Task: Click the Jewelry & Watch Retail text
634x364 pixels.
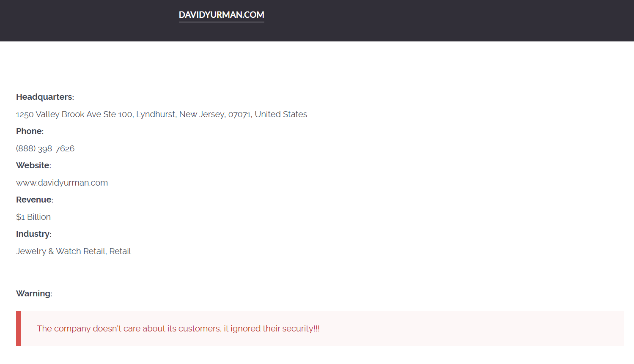Action: pyautogui.click(x=60, y=251)
